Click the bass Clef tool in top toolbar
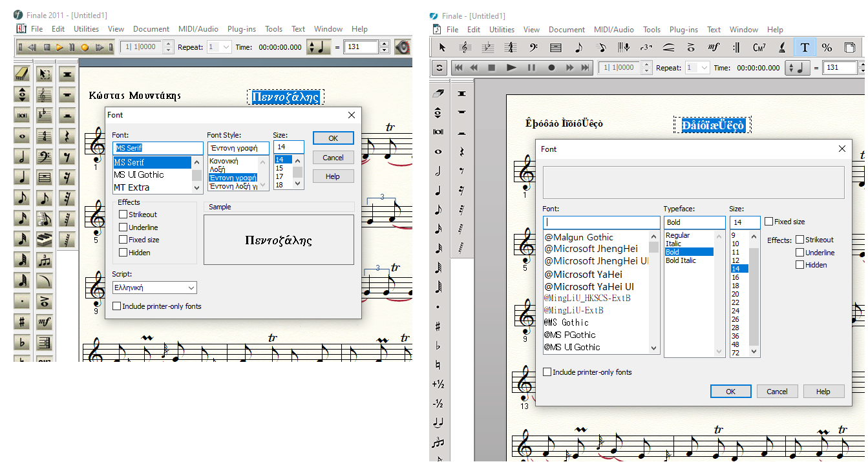 [x=533, y=47]
